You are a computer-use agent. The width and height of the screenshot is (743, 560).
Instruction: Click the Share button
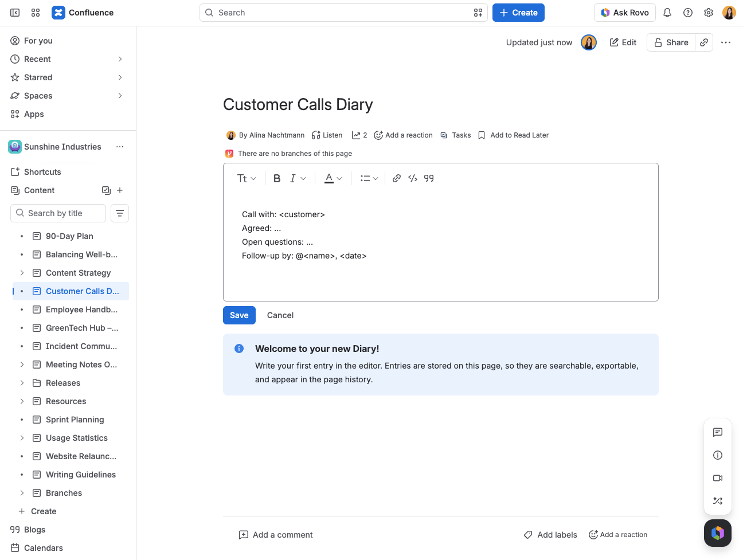click(671, 42)
